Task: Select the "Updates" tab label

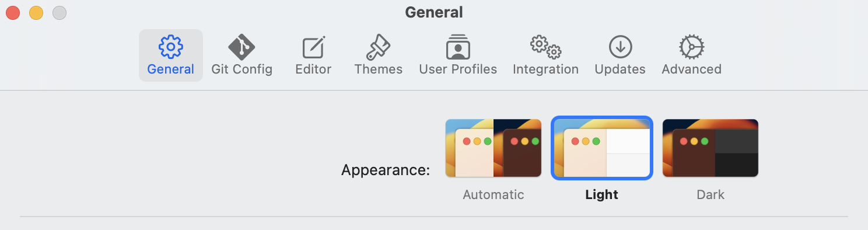Action: [620, 69]
